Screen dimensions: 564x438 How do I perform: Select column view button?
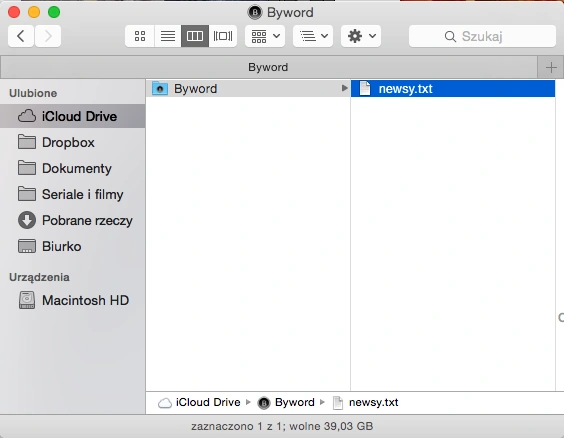(x=195, y=36)
